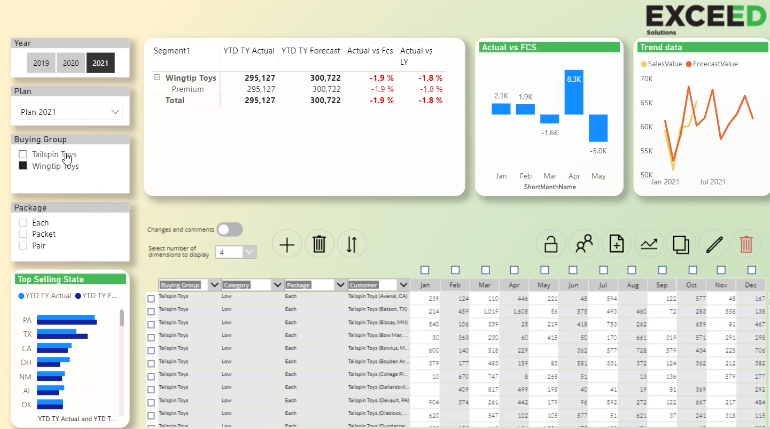The image size is (770, 429).
Task: Open the Customer column dropdown arrow
Action: (403, 285)
